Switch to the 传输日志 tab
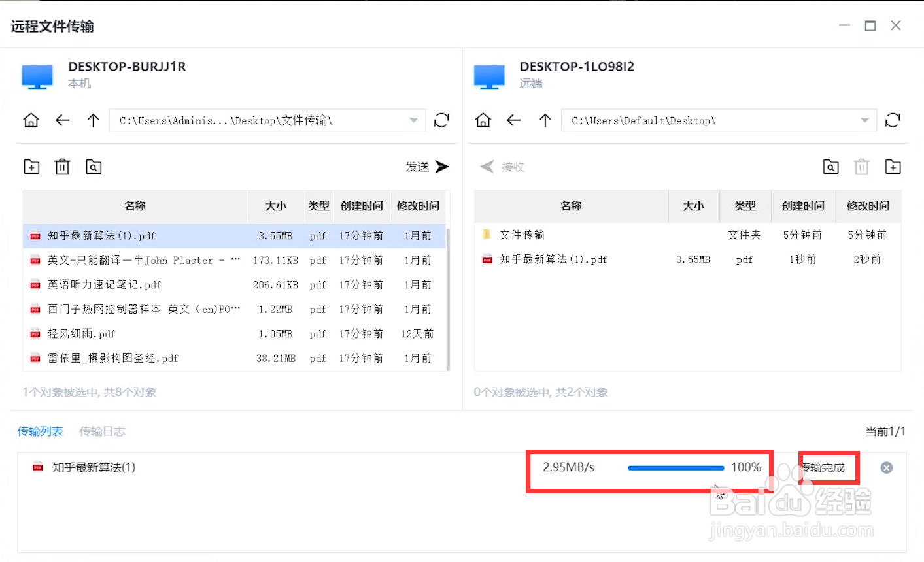Image resolution: width=924 pixels, height=562 pixels. pyautogui.click(x=102, y=431)
